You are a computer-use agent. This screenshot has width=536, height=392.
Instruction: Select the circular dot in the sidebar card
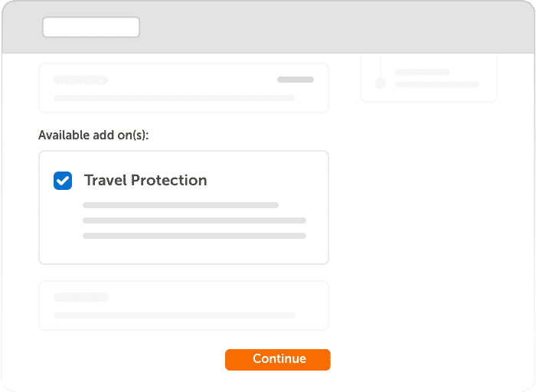tap(381, 83)
